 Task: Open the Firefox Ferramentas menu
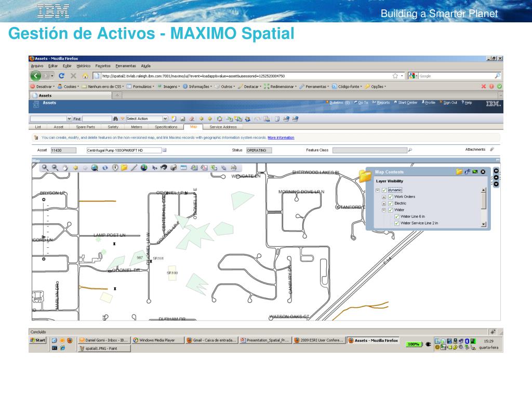click(x=126, y=66)
